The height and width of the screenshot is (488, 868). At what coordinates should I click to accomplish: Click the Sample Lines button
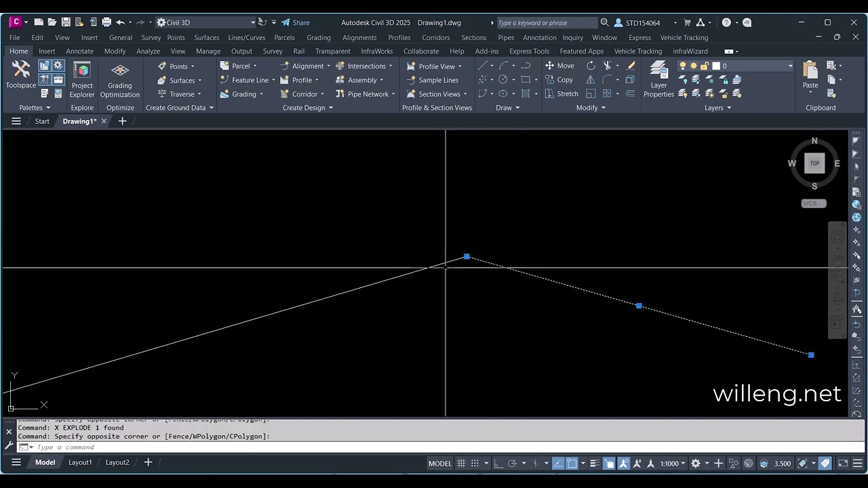pyautogui.click(x=432, y=80)
